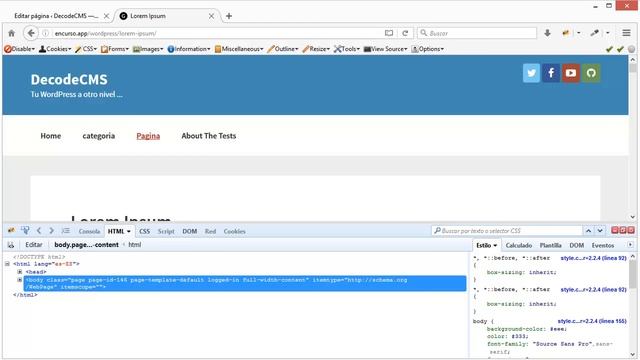The image size is (640, 360).
Task: Select the HTML panel tab
Action: click(119, 231)
